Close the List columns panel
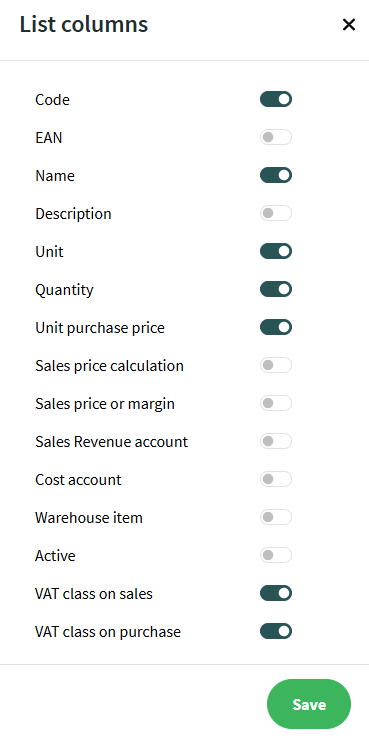 point(349,24)
